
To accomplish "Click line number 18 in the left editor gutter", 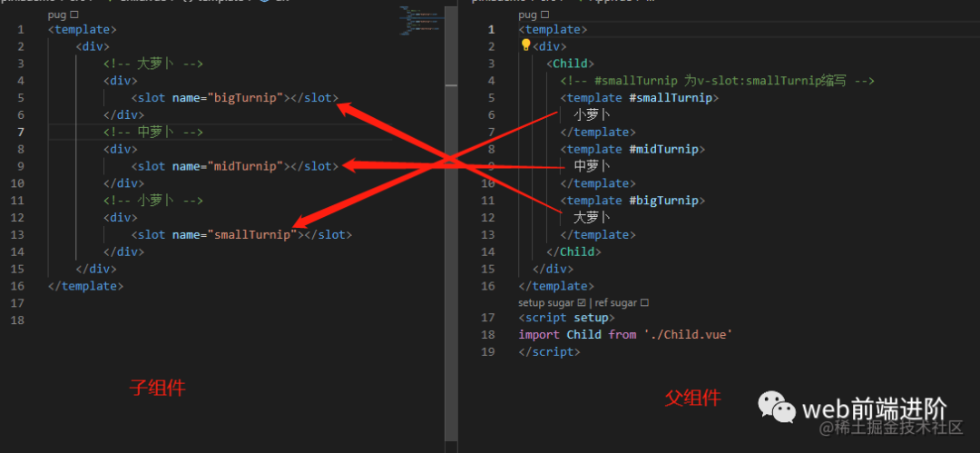I will [x=17, y=320].
